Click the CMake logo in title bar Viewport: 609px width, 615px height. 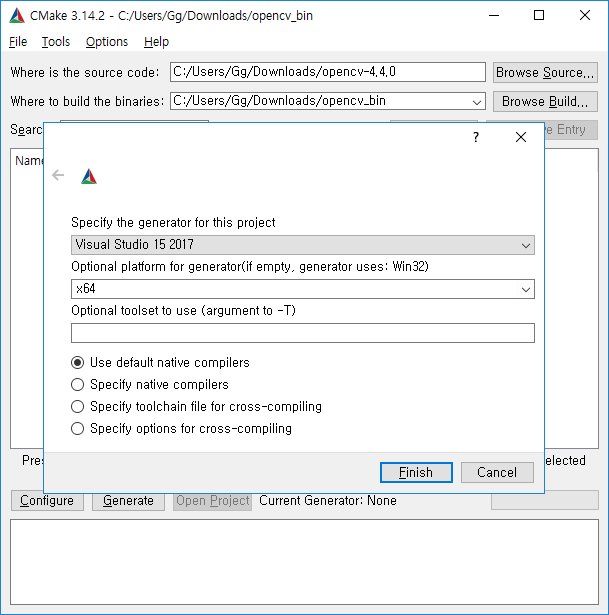[17, 16]
